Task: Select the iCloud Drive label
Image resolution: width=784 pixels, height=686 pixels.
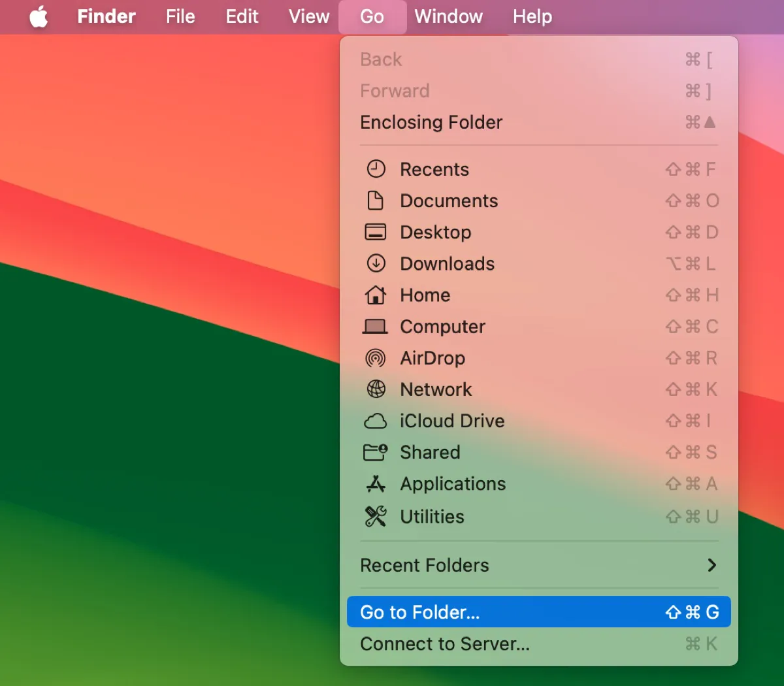Action: [x=452, y=421]
